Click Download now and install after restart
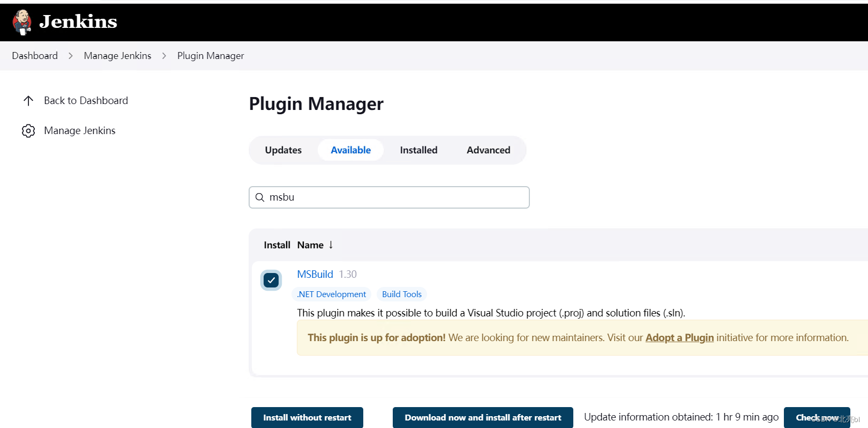868x428 pixels. [483, 417]
